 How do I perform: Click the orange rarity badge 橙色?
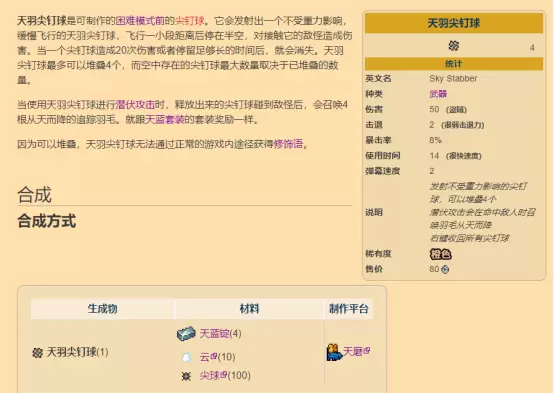pos(441,254)
